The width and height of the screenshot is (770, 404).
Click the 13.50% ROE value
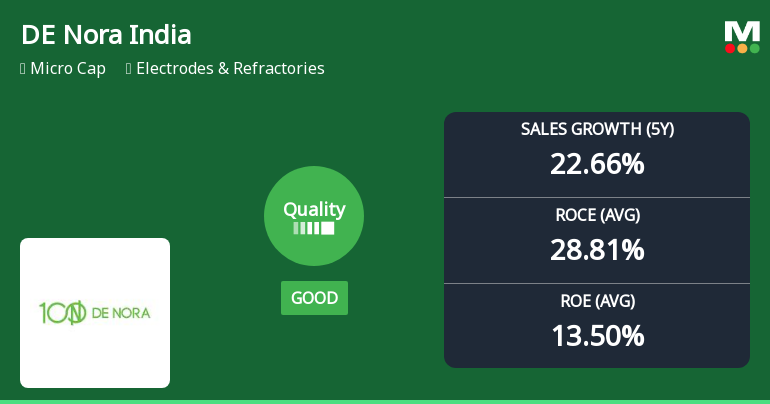pyautogui.click(x=597, y=335)
